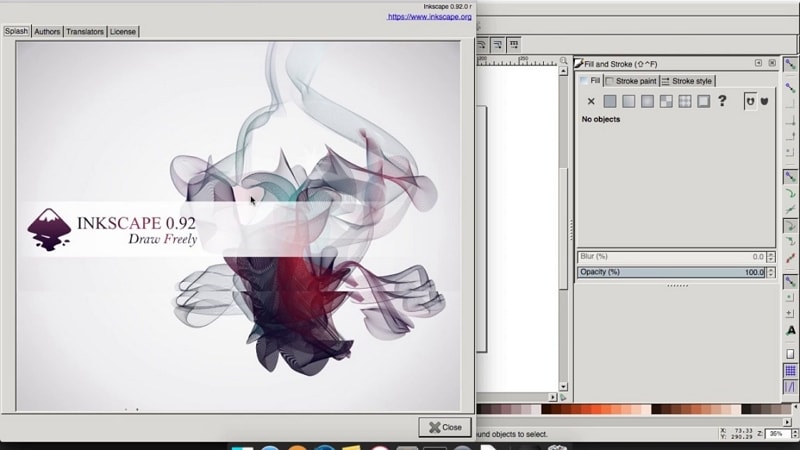This screenshot has height=450, width=800.
Task: Select Linear gradient fill icon
Action: click(x=629, y=101)
